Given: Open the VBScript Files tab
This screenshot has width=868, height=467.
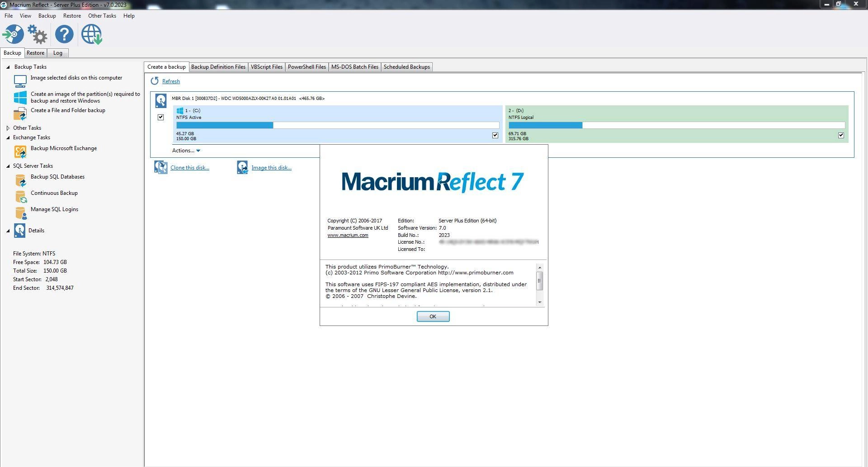Looking at the screenshot, I should [x=267, y=67].
